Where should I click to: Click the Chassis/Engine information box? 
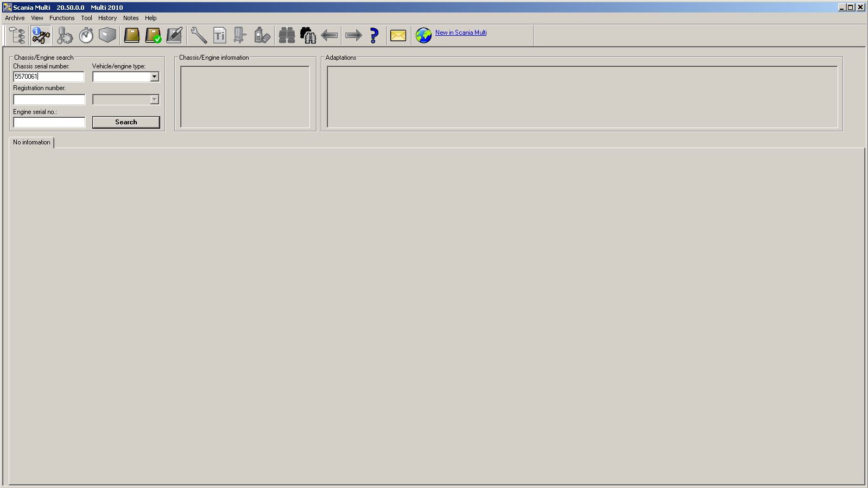245,97
